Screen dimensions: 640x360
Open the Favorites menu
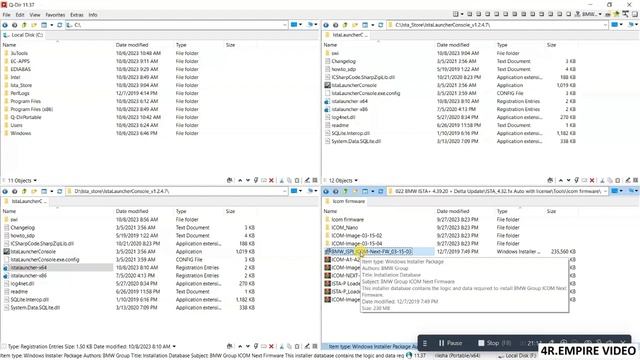pyautogui.click(x=55, y=15)
